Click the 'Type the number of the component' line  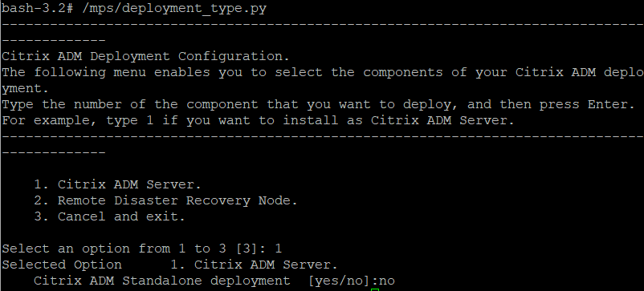318,105
